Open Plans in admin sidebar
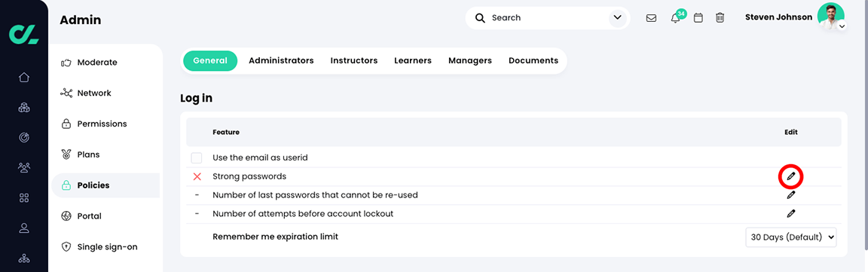 tap(105, 154)
